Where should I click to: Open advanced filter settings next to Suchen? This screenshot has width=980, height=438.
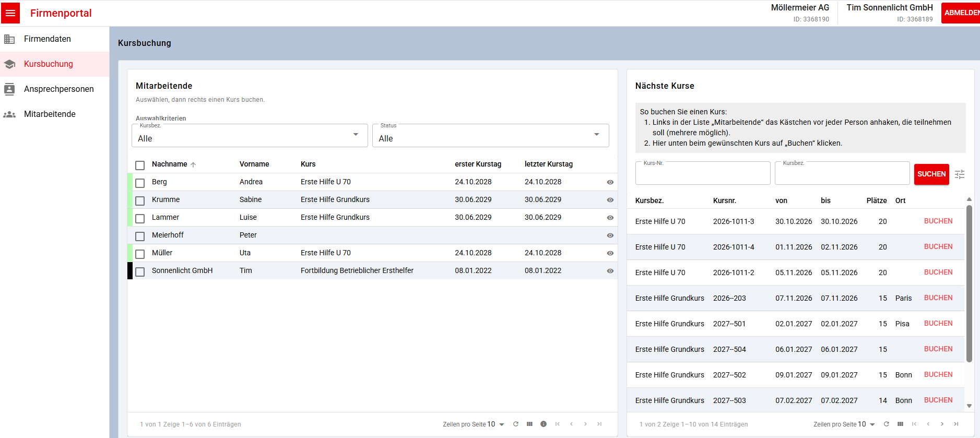pyautogui.click(x=960, y=174)
